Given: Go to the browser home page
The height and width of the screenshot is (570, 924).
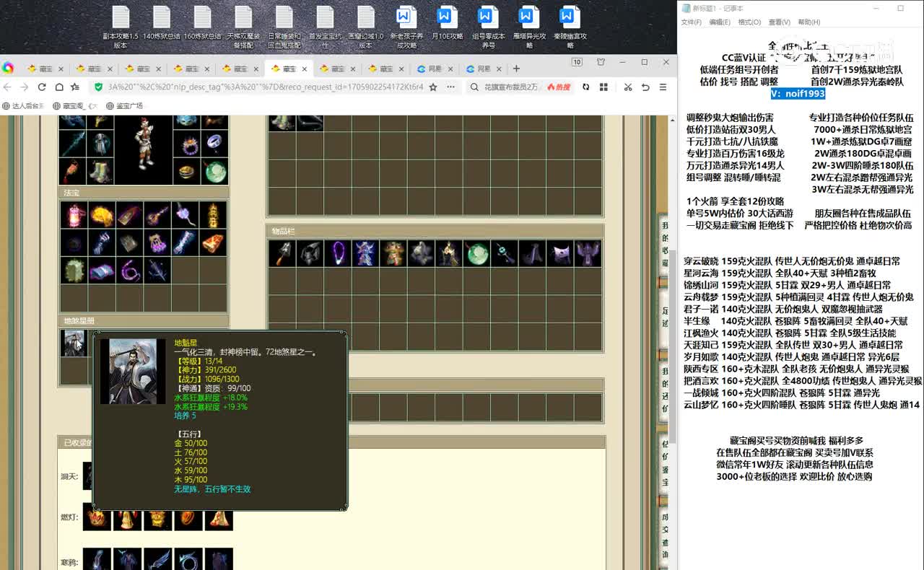Looking at the screenshot, I should pos(59,87).
